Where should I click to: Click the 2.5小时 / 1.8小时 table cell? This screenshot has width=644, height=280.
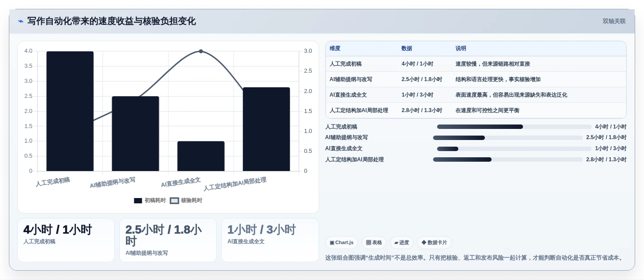point(422,79)
